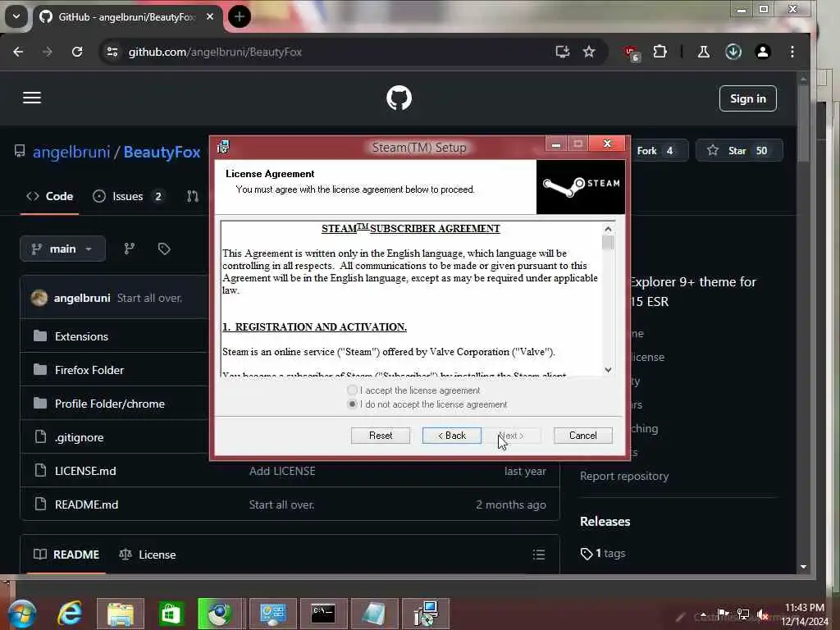Image resolution: width=840 pixels, height=630 pixels.
Task: View branches via branch icon
Action: tap(130, 249)
